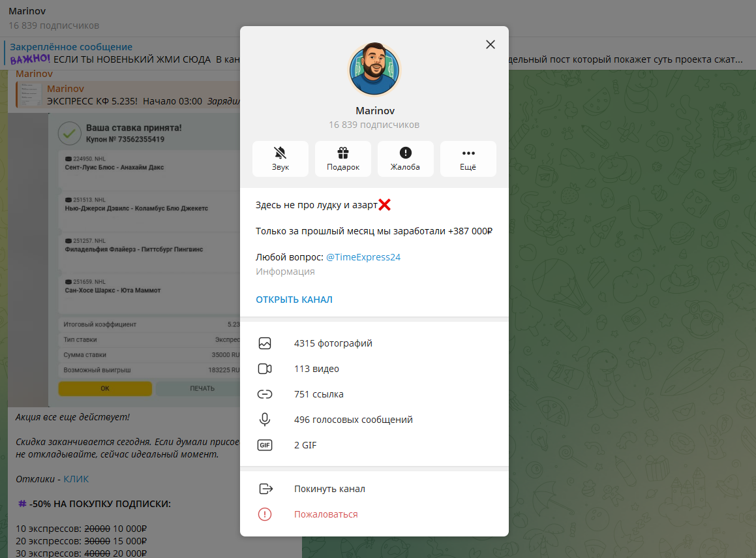The height and width of the screenshot is (558, 756).
Task: Open the @TimeExpress24 contact link
Action: pyautogui.click(x=363, y=257)
